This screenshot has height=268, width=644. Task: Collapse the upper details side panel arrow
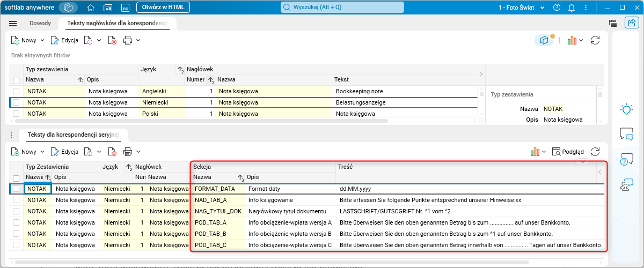(481, 73)
